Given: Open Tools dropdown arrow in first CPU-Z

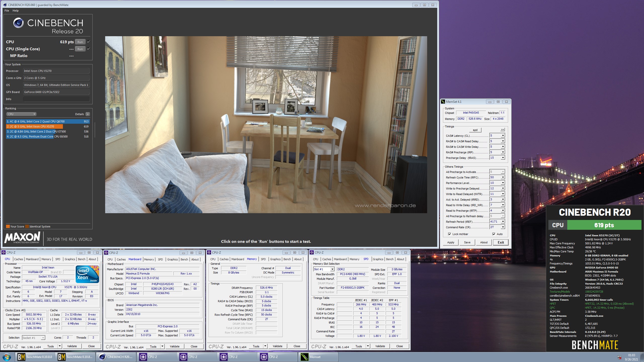Looking at the screenshot, I should click(x=60, y=346).
